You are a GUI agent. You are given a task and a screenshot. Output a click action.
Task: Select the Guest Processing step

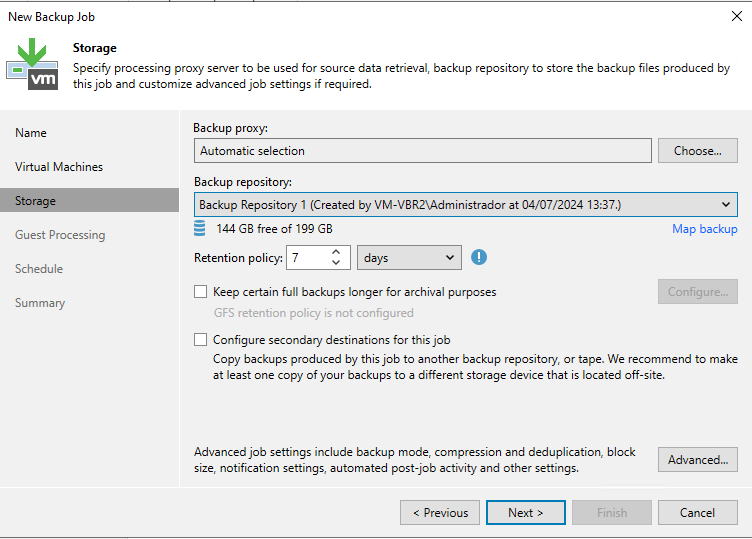click(60, 235)
